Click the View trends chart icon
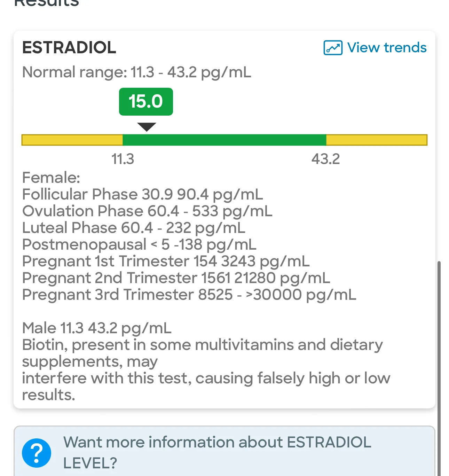 pyautogui.click(x=333, y=48)
